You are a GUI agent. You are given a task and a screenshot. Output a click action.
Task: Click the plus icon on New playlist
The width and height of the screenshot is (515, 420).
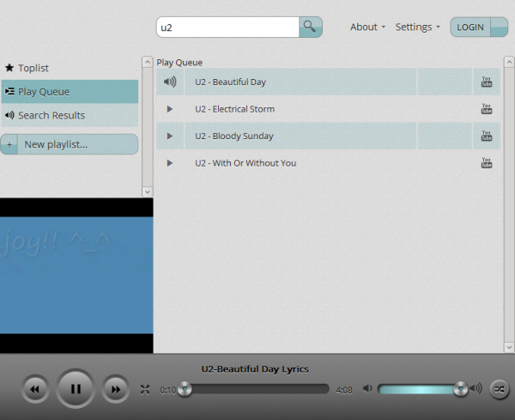(9, 144)
